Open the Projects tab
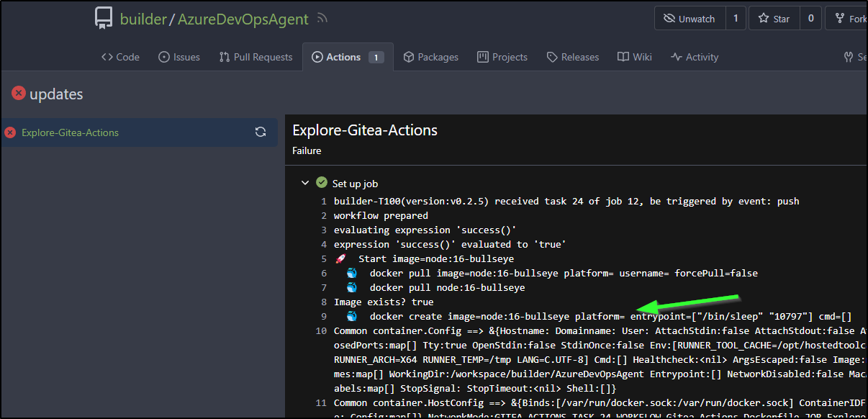The image size is (868, 419). 502,57
